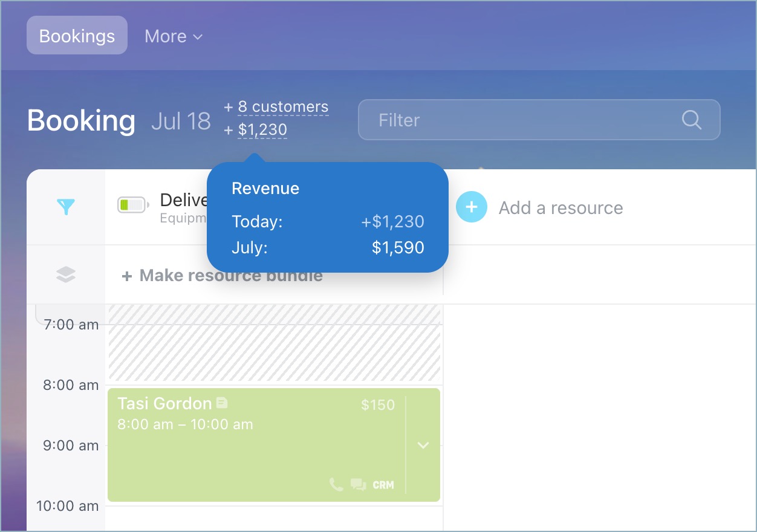Click the phone icon on Tasi Gordon booking
This screenshot has height=532, width=757.
[336, 484]
